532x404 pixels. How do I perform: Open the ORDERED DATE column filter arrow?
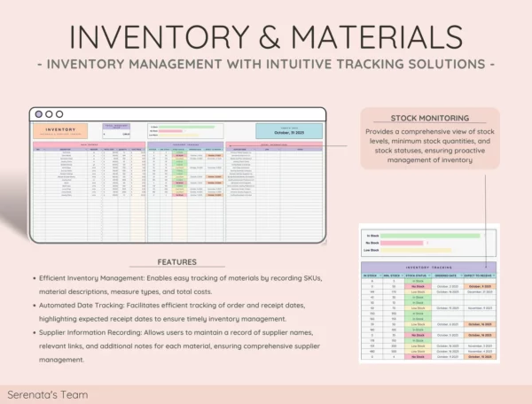(x=461, y=276)
